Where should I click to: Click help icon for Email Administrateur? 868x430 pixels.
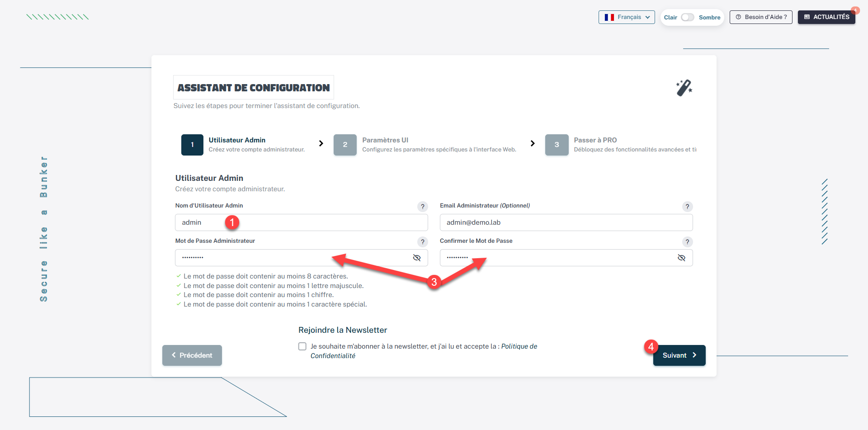point(687,207)
